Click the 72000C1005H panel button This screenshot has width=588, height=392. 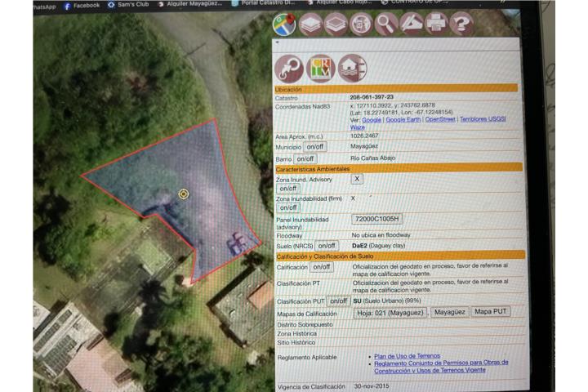click(x=376, y=219)
